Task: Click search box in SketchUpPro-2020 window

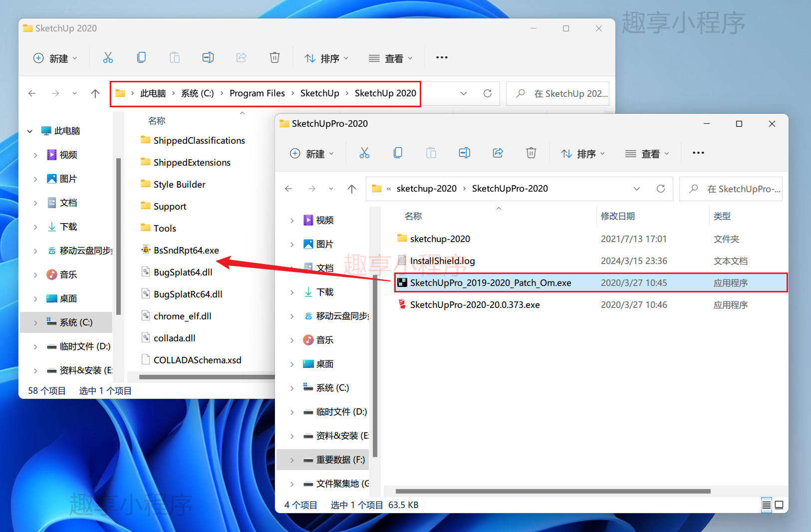Action: (731, 189)
